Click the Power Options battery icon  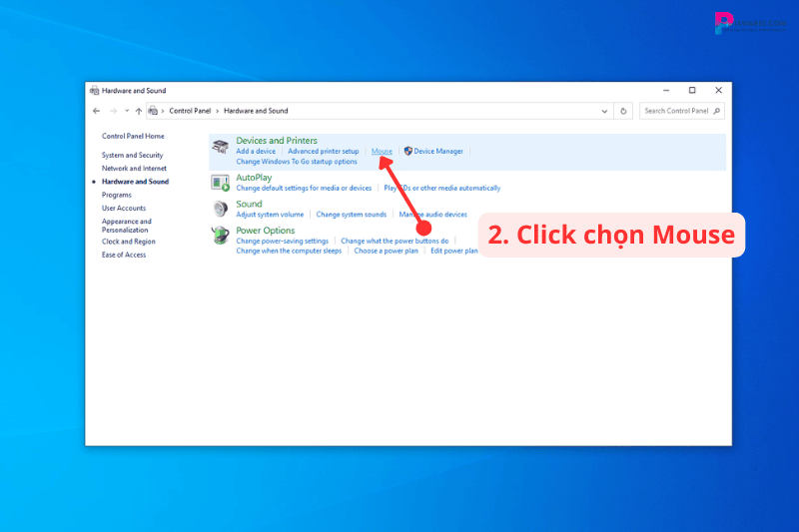click(x=220, y=235)
